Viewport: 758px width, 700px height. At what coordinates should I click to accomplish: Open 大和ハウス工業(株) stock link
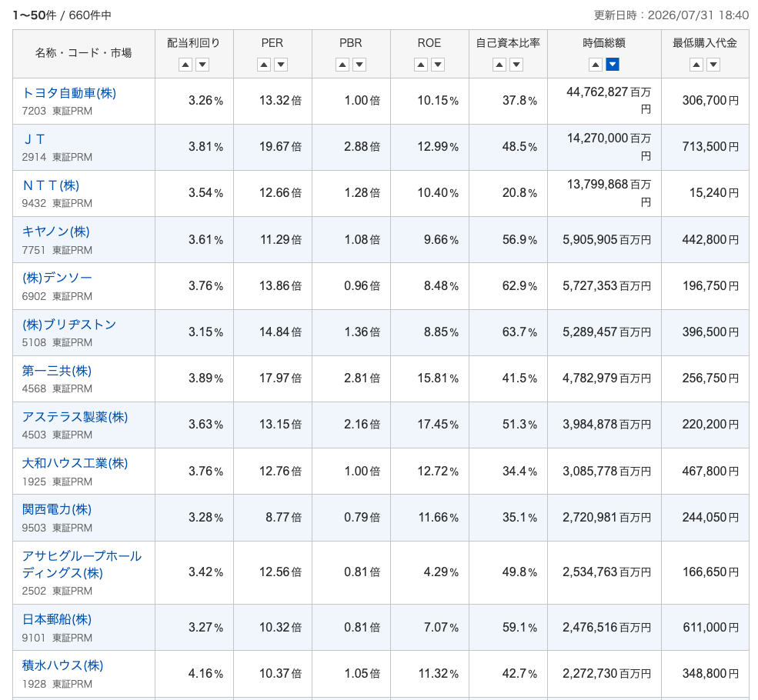75,463
